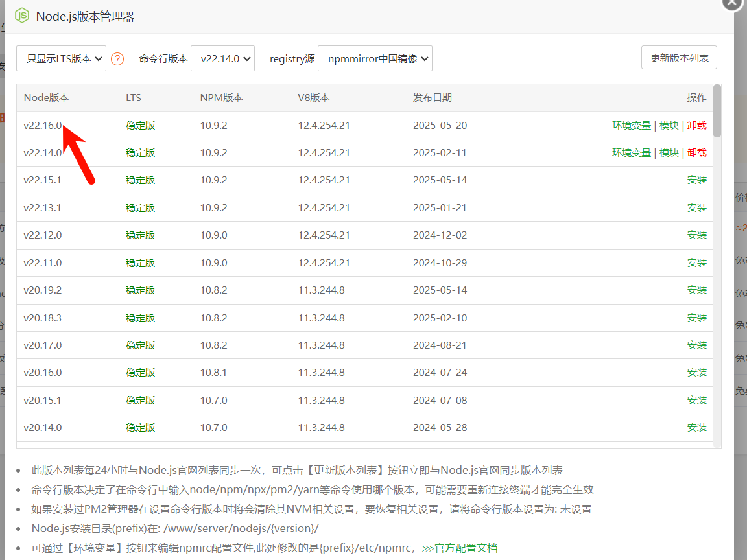Screen dimensions: 747x560
Task: Click the 命令行版本 label
Action: tap(163, 58)
